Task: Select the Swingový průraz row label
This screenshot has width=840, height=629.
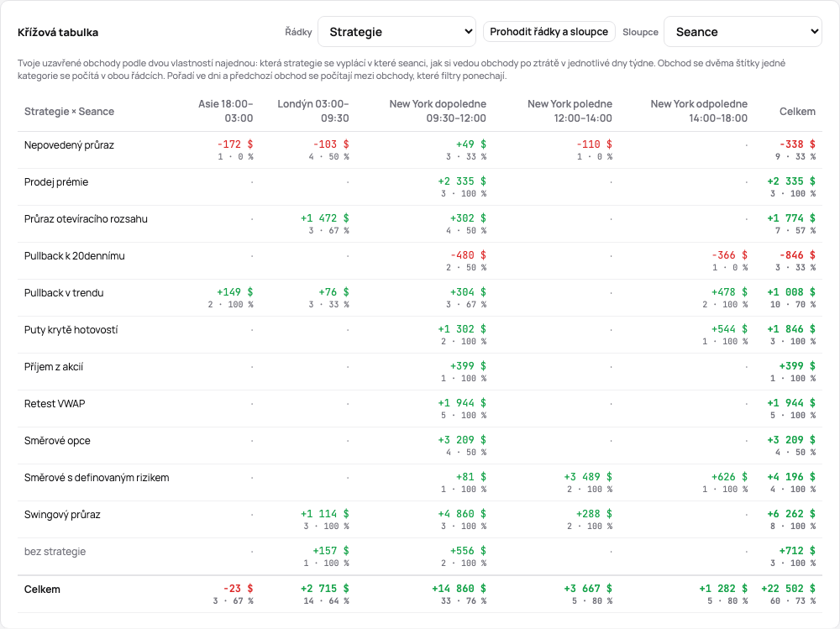Action: 62,515
